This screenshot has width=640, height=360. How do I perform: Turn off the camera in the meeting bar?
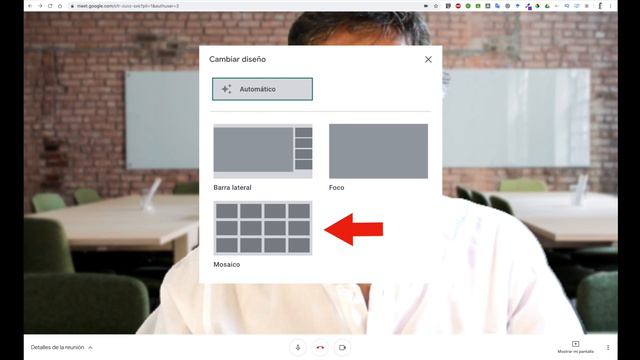342,348
